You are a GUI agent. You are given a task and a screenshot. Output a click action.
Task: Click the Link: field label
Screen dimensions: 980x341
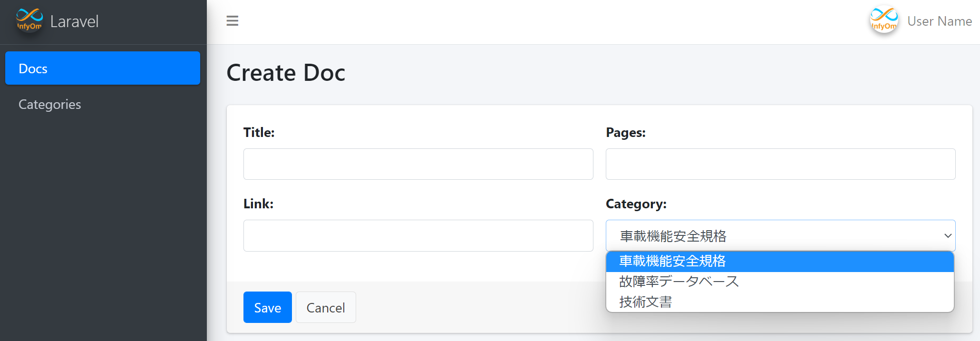tap(258, 204)
